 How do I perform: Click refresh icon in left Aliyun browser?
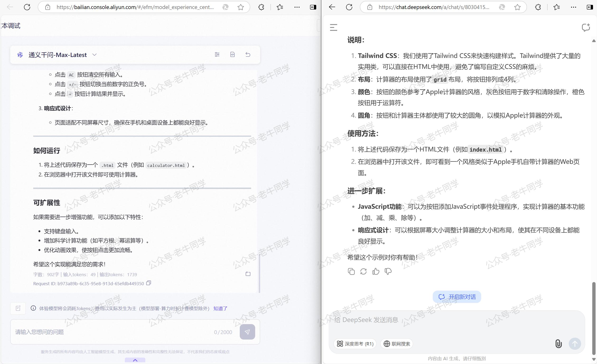27,7
